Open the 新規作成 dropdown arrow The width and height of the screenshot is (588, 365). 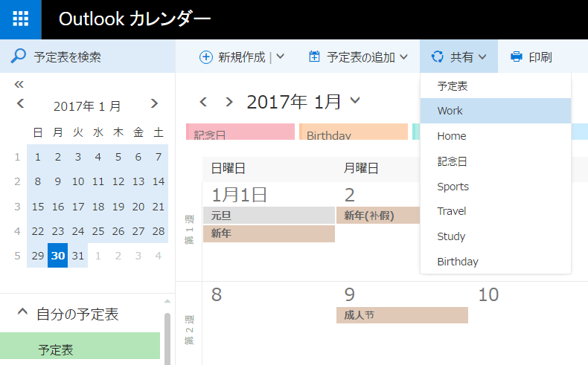point(280,57)
